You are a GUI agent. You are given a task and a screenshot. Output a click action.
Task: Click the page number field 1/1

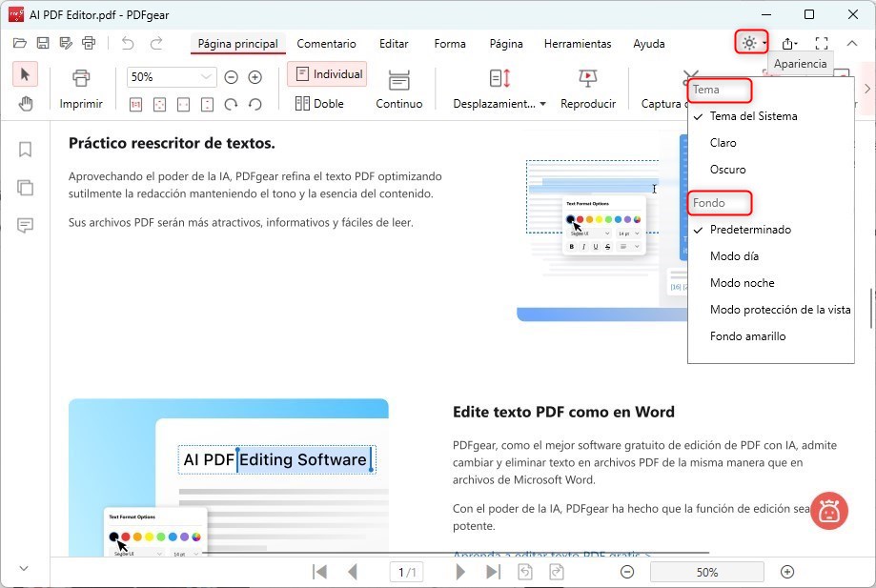(x=406, y=572)
